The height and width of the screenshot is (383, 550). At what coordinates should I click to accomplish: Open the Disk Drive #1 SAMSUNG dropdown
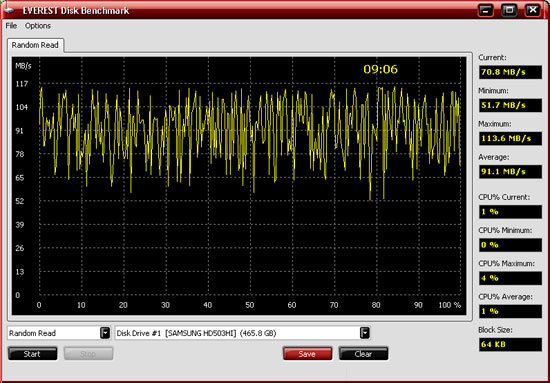coord(365,333)
